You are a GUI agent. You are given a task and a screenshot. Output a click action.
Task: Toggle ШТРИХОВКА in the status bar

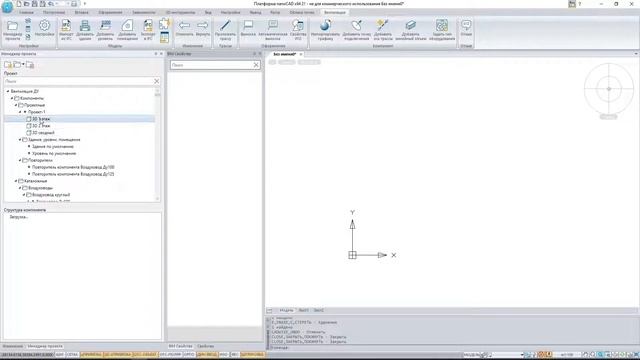tap(252, 355)
